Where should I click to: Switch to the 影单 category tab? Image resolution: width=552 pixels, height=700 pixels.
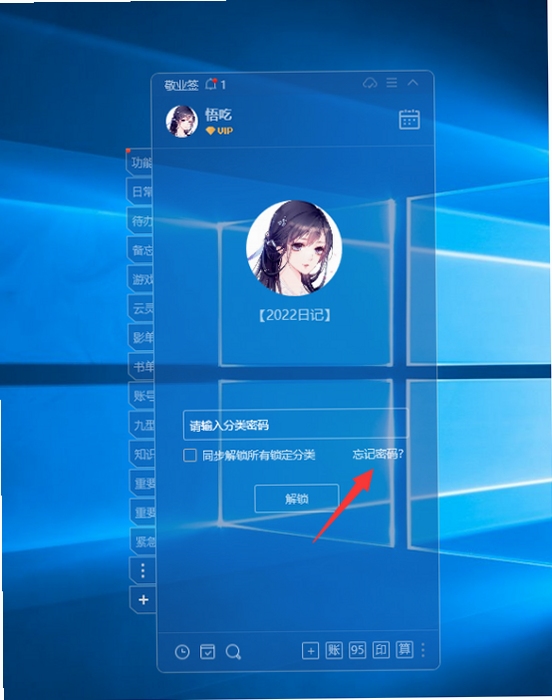tap(142, 338)
